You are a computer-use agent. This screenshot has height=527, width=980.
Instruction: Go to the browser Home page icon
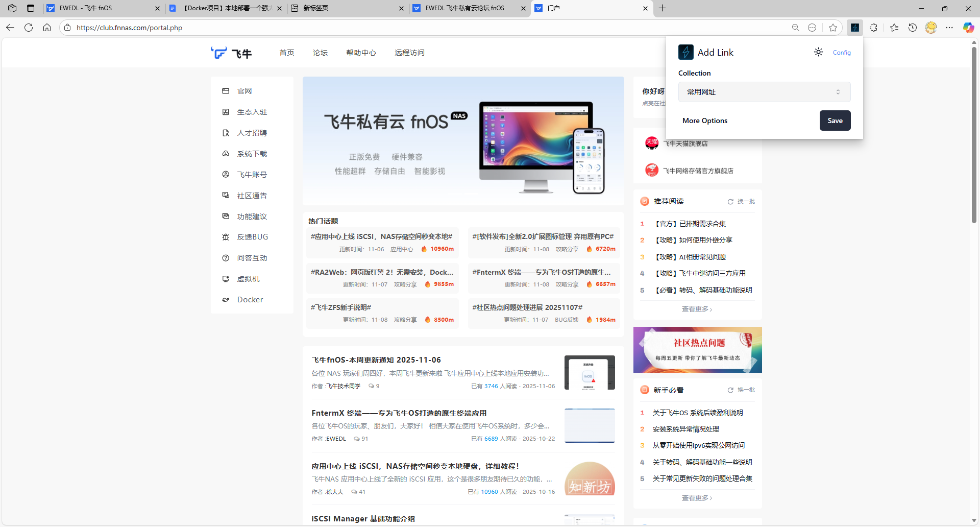point(47,28)
